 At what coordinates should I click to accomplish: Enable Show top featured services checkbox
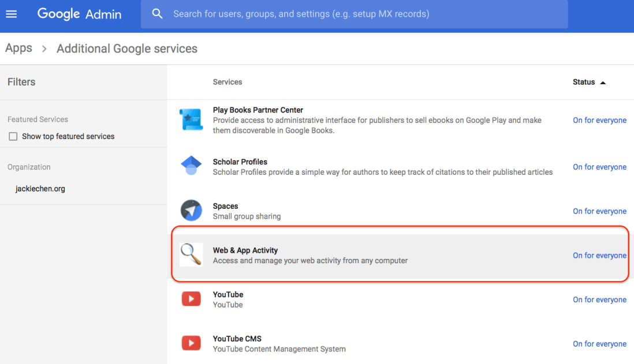tap(13, 137)
